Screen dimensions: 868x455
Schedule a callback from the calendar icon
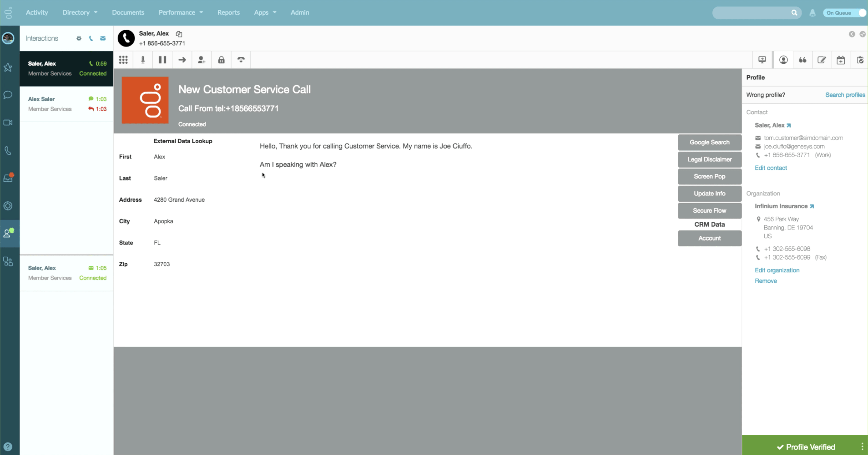841,60
